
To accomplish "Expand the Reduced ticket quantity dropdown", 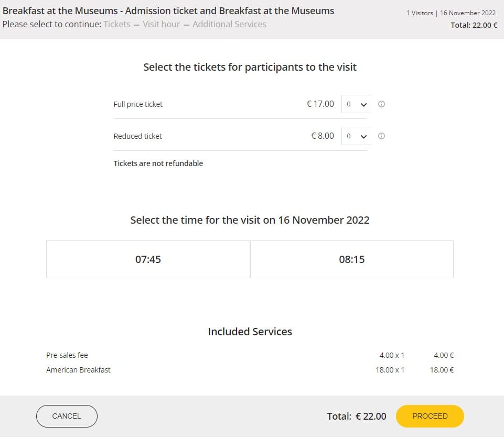I will (356, 136).
